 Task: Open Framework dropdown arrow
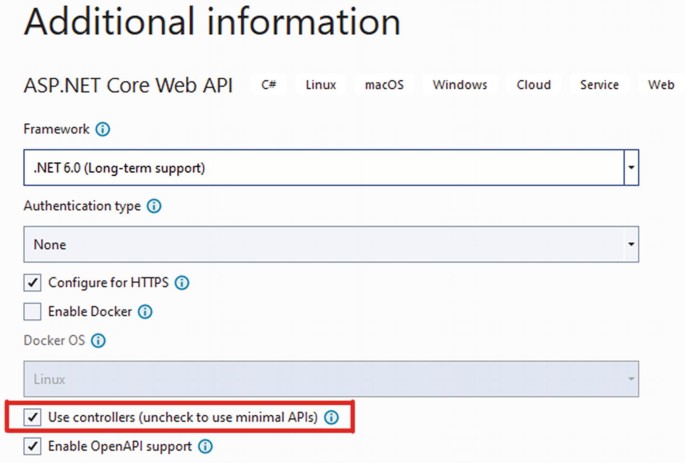[631, 168]
